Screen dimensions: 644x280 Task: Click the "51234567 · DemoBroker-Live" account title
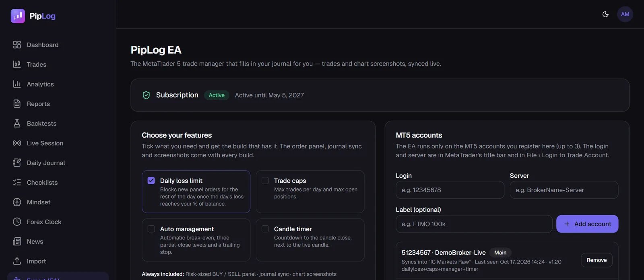444,253
